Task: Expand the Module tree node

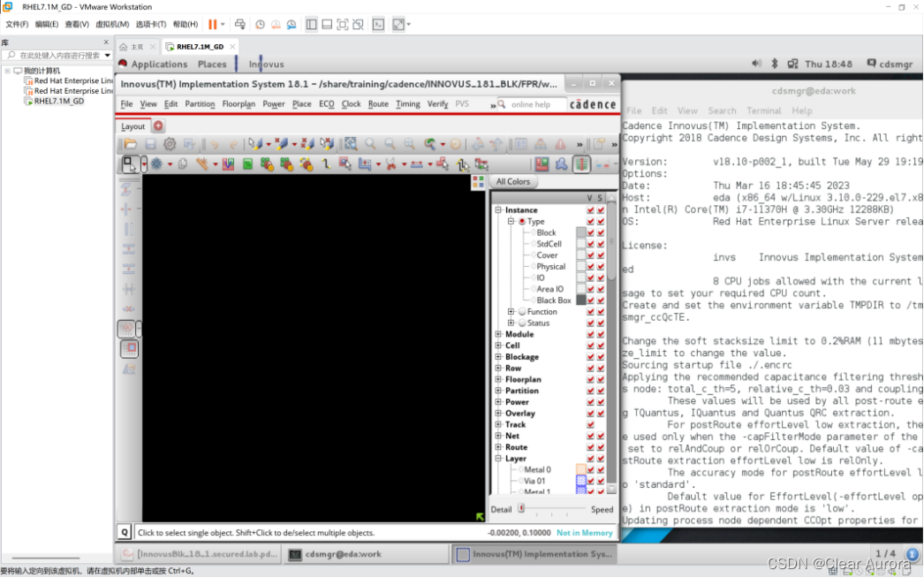Action: tap(498, 334)
